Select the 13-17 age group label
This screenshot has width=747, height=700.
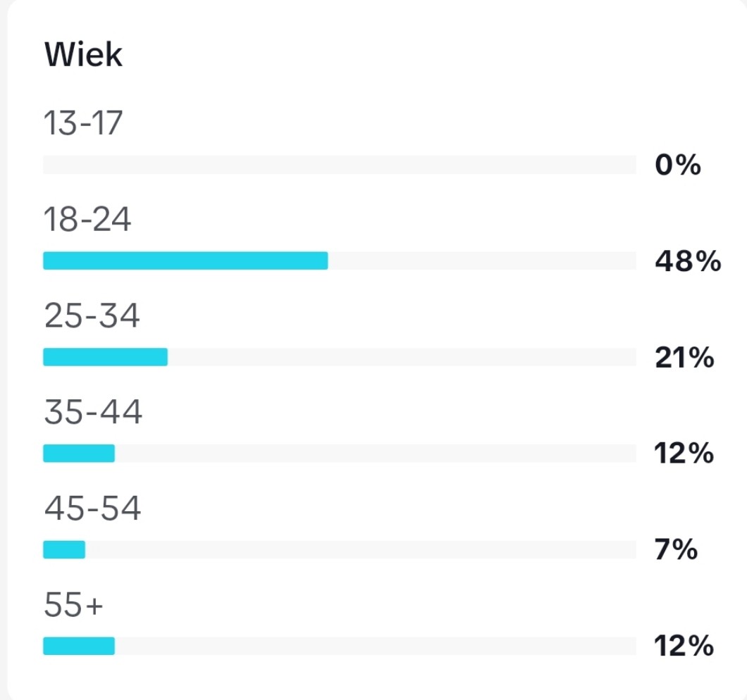point(83,124)
